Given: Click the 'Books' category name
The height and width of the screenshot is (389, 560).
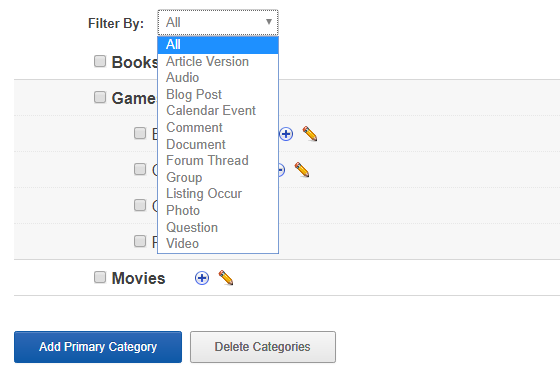Looking at the screenshot, I should click(x=135, y=62).
